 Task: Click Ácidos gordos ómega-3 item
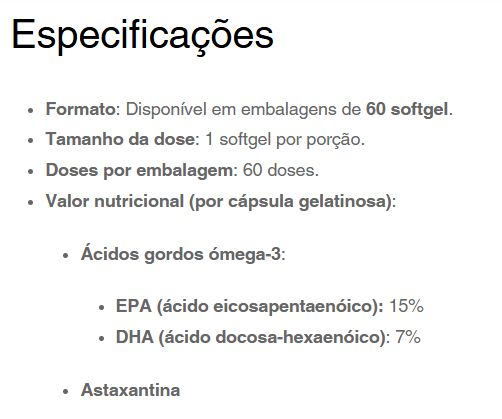(x=183, y=254)
